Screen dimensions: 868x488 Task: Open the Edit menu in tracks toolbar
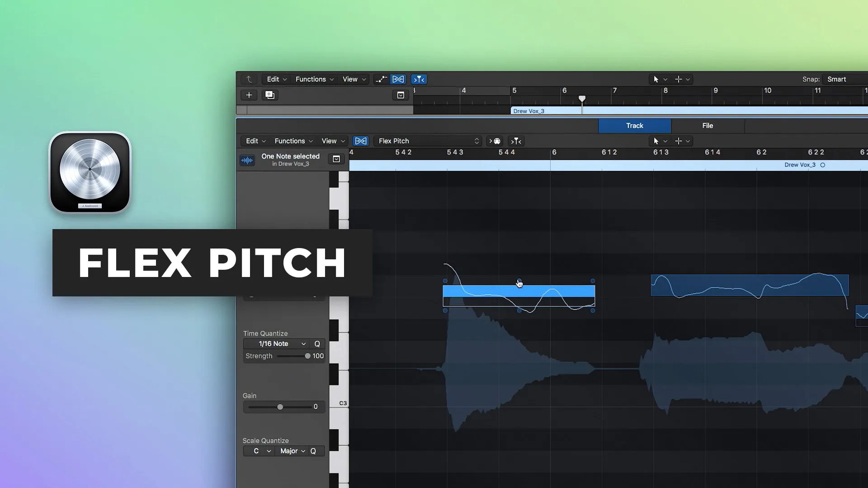coord(277,79)
